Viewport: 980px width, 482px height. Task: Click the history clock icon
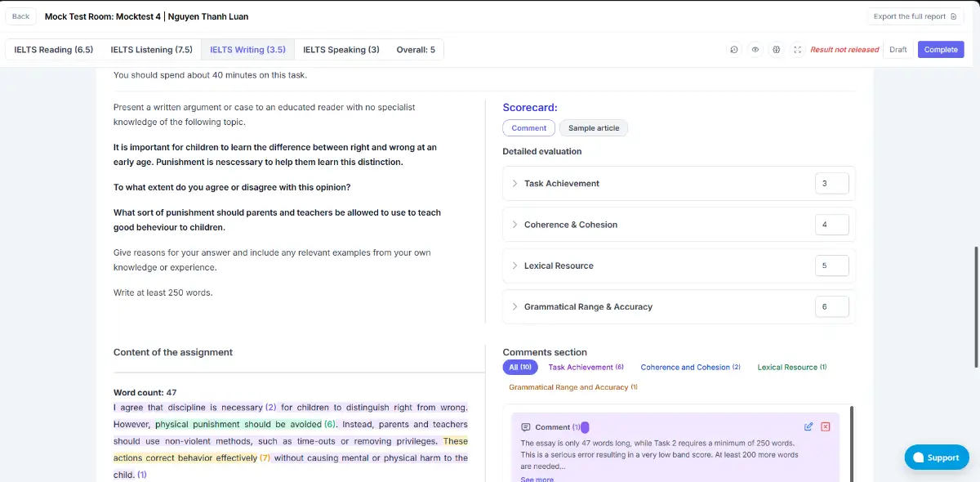click(x=734, y=50)
